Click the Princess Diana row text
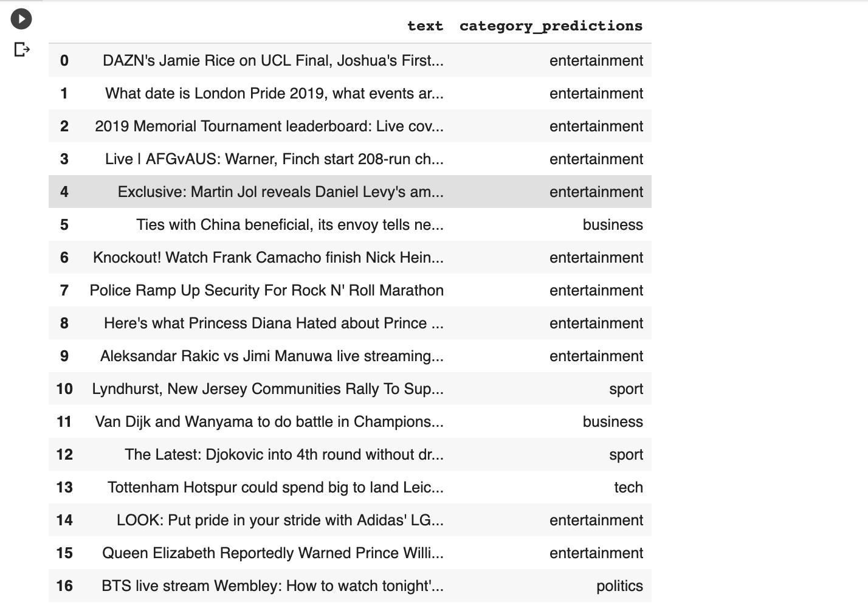The height and width of the screenshot is (608, 868). pos(274,323)
